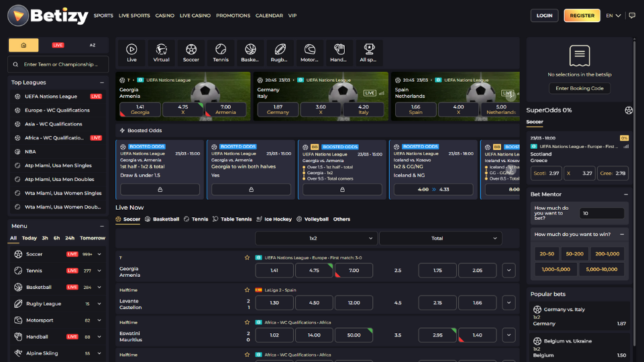
Task: Expand the Tennis menu chevron
Action: tap(99, 271)
